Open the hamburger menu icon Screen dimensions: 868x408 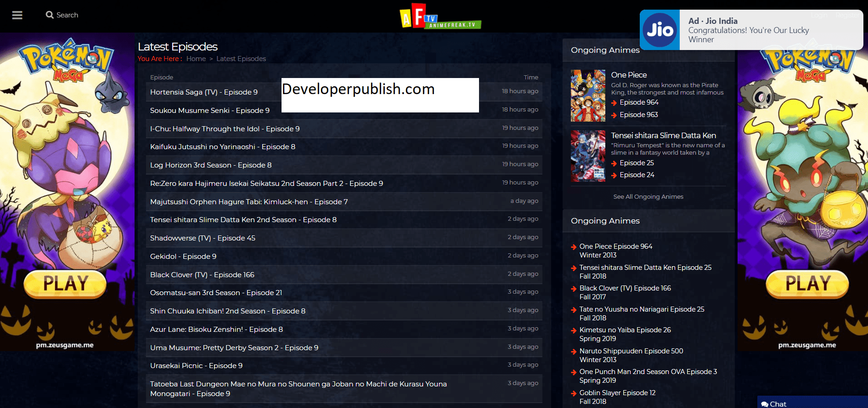tap(17, 15)
